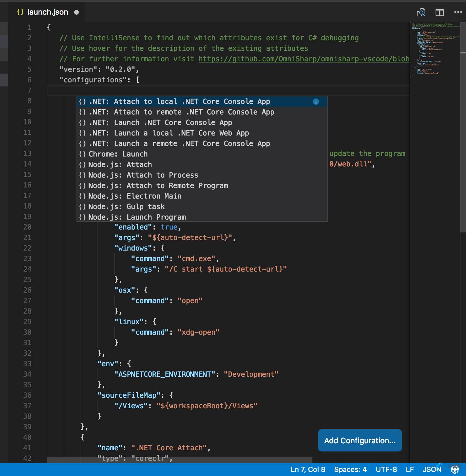Viewport: 466px width, 476px height.
Task: Click the feedback smiley icon in status bar
Action: pyautogui.click(x=455, y=470)
